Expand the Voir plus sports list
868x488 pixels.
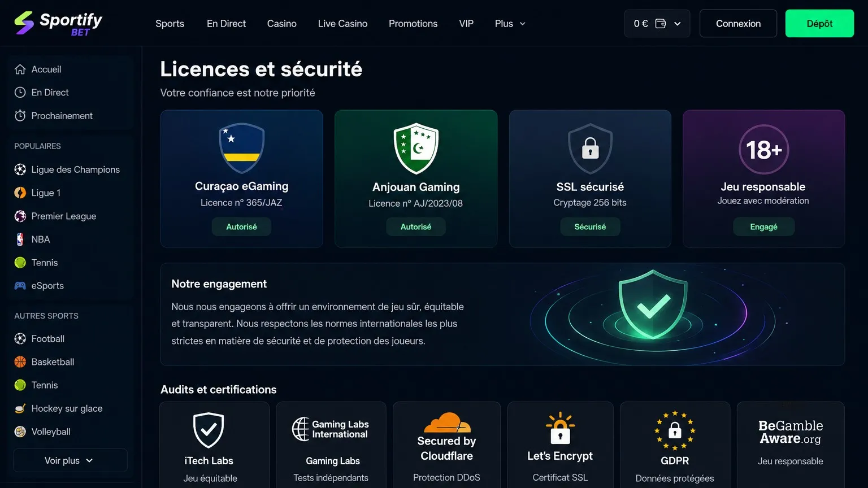pyautogui.click(x=70, y=460)
